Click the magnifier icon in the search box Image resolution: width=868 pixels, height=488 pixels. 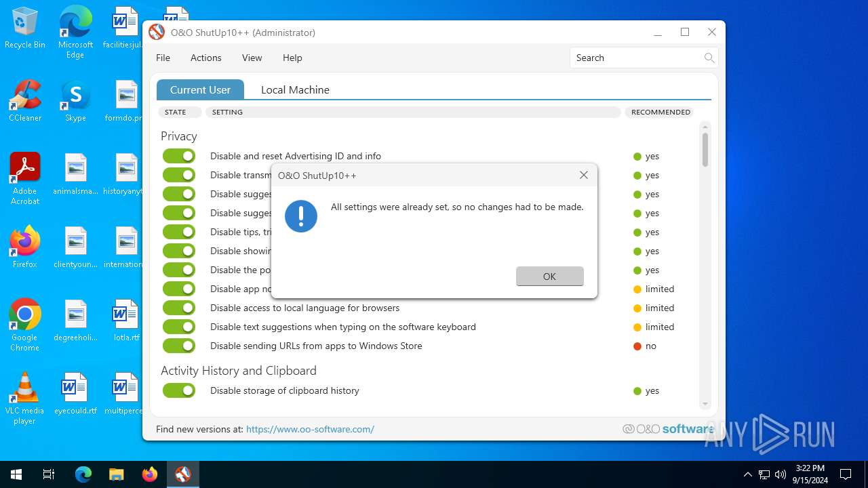pos(709,58)
